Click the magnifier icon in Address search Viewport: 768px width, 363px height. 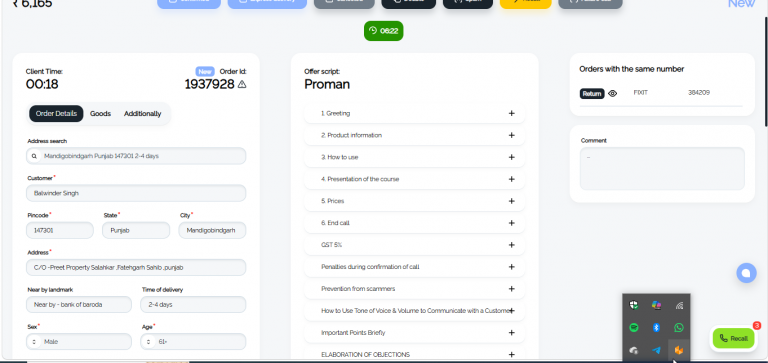34,156
